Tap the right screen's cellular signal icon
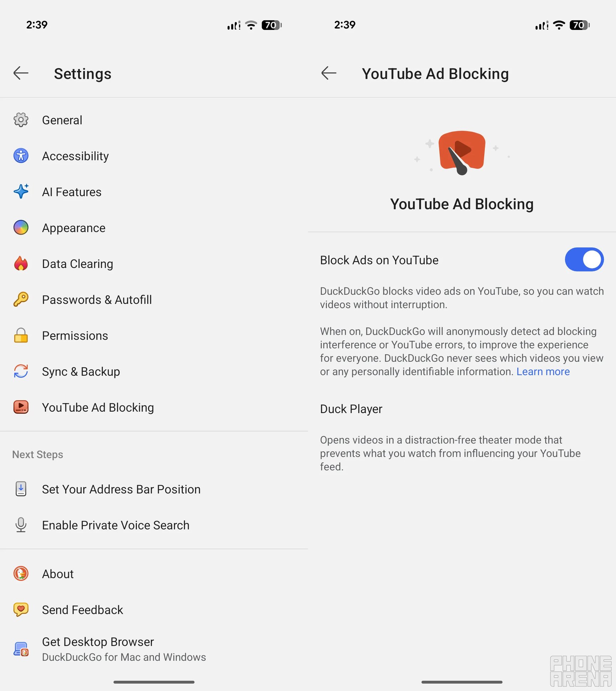Viewport: 616px width, 691px height. [541, 25]
